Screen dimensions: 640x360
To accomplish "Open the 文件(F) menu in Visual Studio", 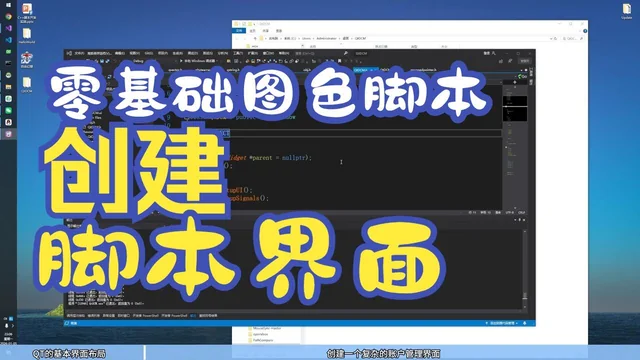I will pos(79,53).
